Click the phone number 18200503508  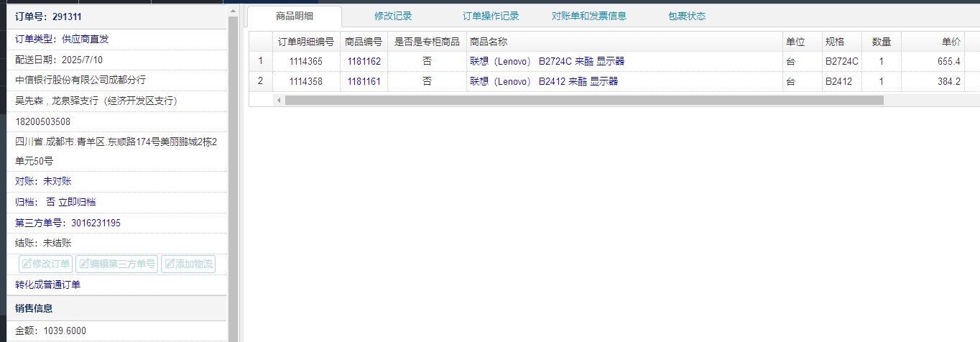[43, 121]
